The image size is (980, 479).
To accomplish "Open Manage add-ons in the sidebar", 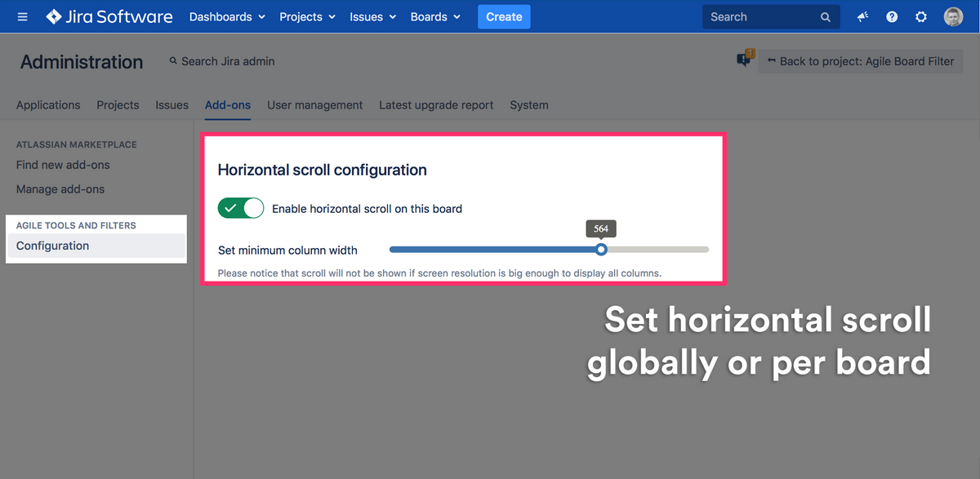I will click(60, 189).
